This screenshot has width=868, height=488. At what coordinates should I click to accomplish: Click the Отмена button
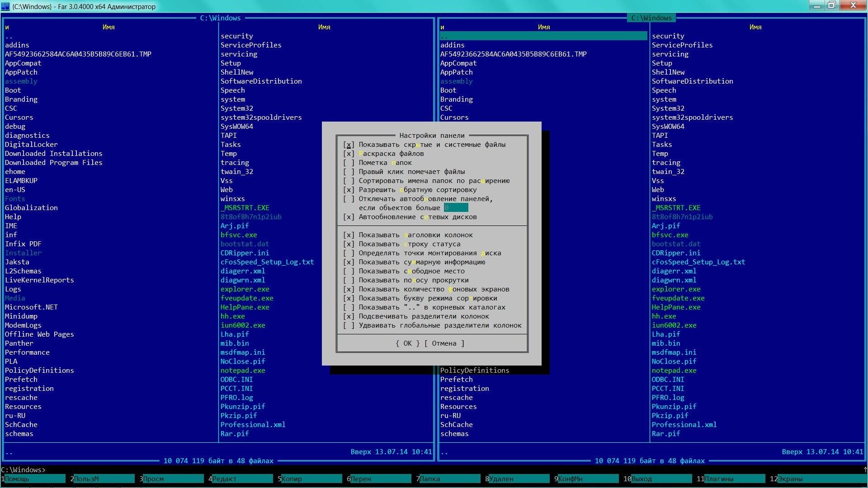point(444,343)
